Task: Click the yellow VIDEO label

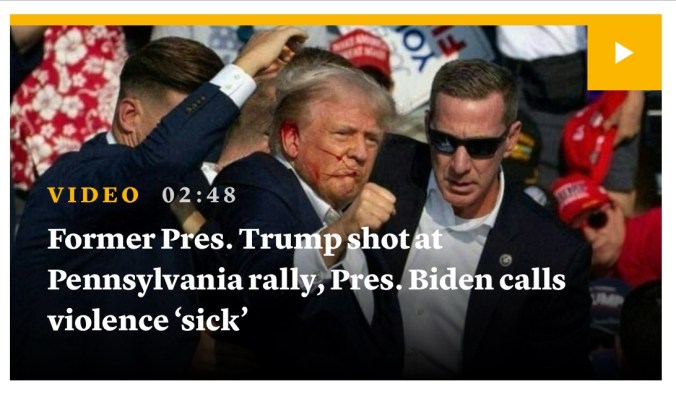Action: click(x=93, y=195)
